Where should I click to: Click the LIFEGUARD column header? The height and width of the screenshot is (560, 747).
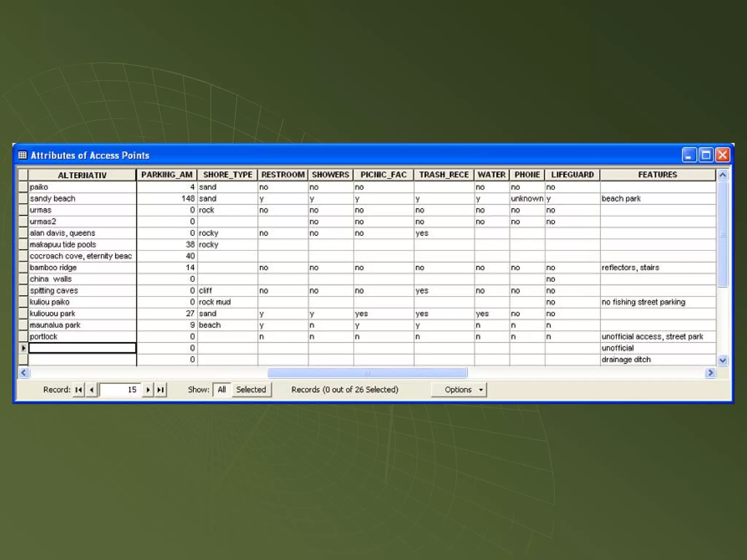click(572, 175)
